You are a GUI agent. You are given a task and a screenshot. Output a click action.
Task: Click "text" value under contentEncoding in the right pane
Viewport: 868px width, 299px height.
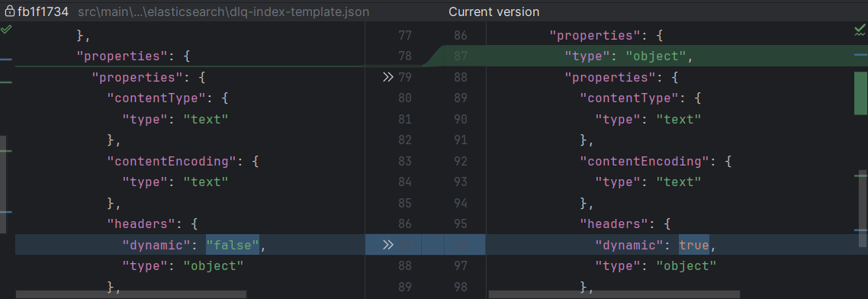(679, 182)
